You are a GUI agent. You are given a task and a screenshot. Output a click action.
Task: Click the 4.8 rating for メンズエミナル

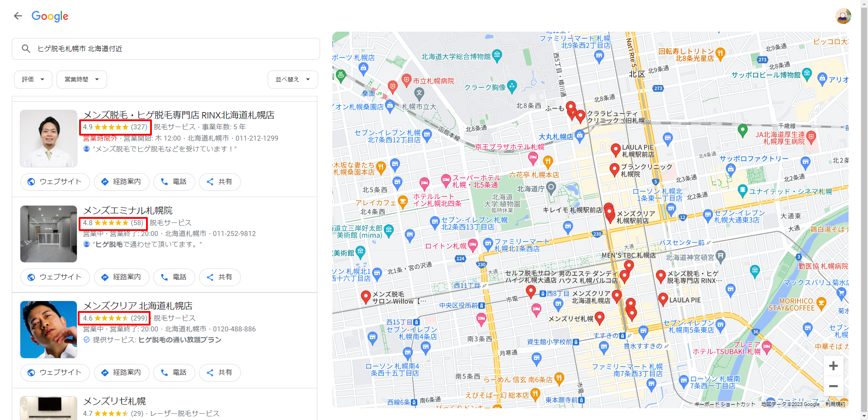click(113, 223)
